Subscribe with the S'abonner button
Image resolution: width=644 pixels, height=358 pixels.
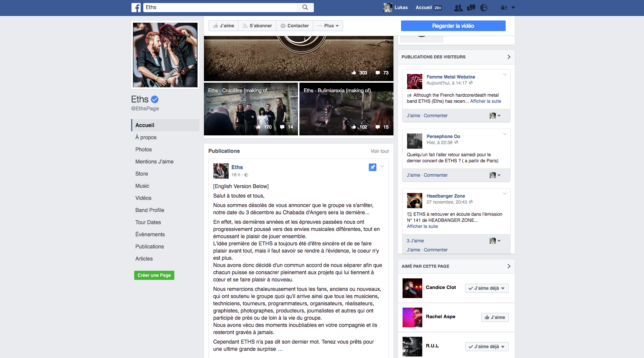[x=257, y=26]
